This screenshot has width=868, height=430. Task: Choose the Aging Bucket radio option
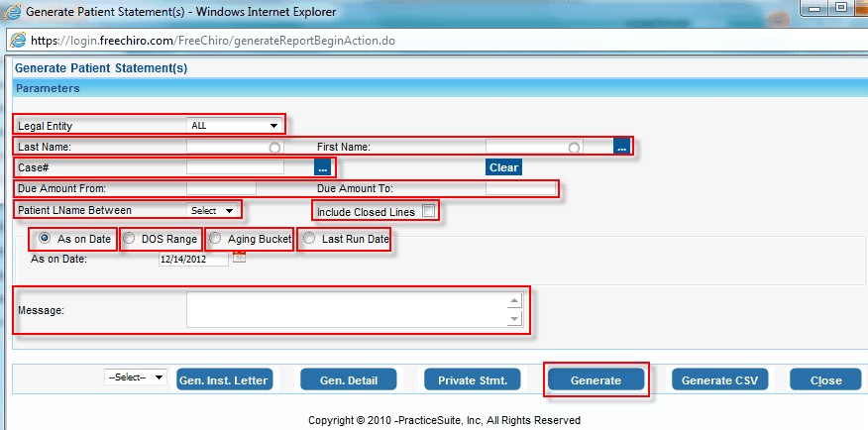point(215,239)
